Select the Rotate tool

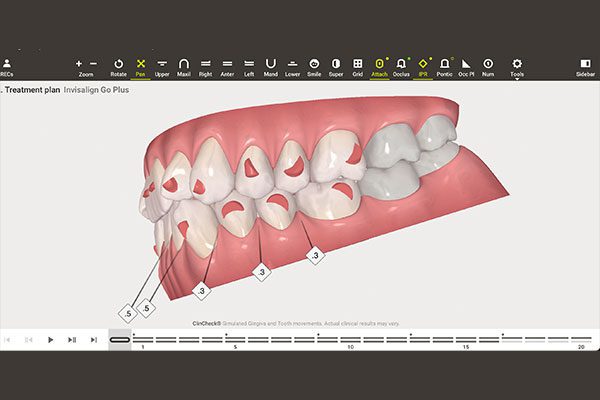tap(119, 68)
